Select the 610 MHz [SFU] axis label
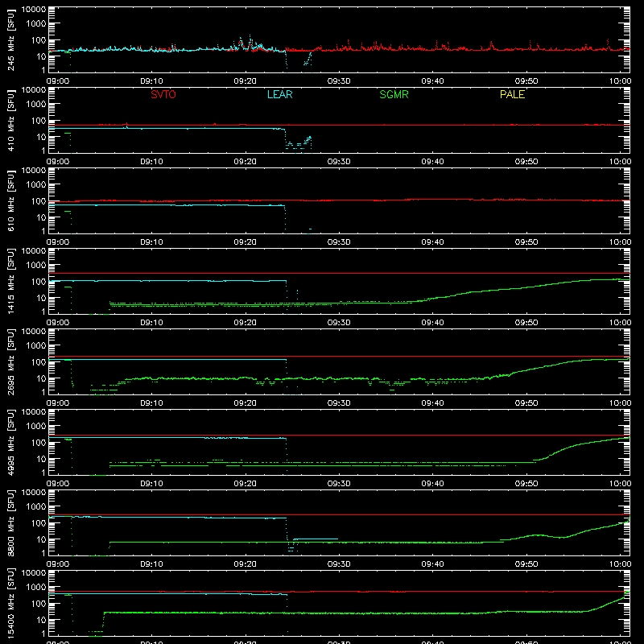Image resolution: width=644 pixels, height=644 pixels. (10, 200)
